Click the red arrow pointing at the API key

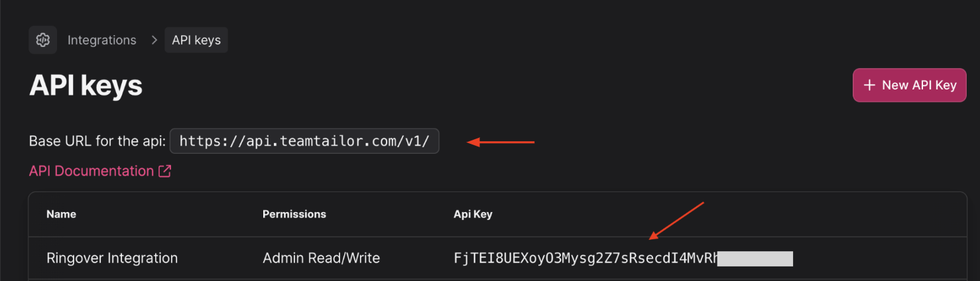pos(675,220)
